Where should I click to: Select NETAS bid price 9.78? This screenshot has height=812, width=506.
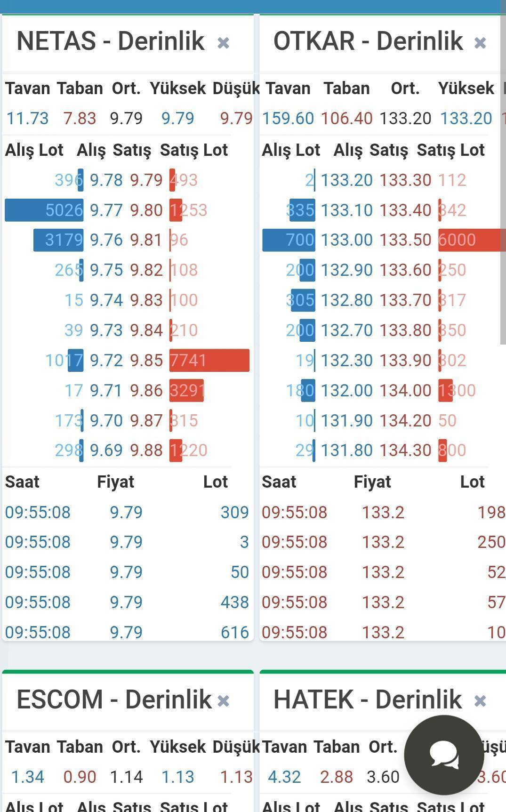point(106,180)
